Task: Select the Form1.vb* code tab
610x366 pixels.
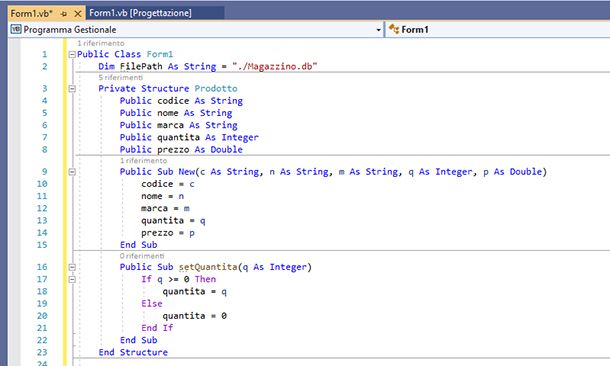Action: (x=31, y=14)
